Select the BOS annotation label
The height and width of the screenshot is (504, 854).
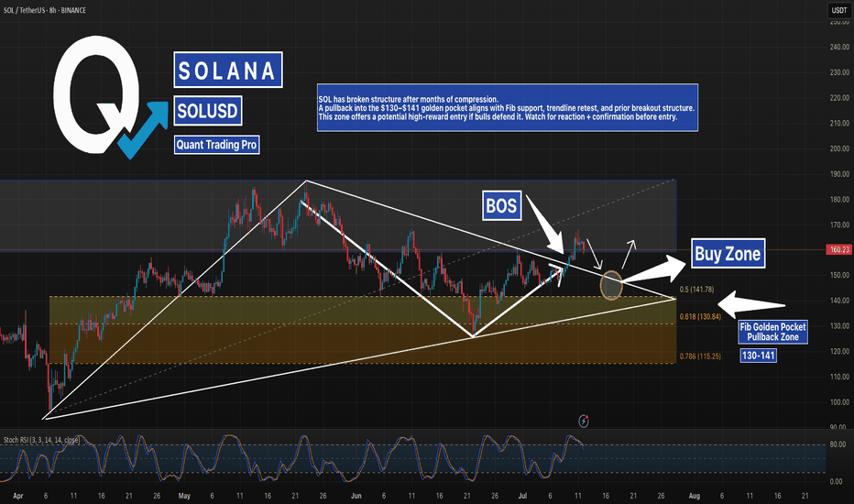pyautogui.click(x=501, y=205)
